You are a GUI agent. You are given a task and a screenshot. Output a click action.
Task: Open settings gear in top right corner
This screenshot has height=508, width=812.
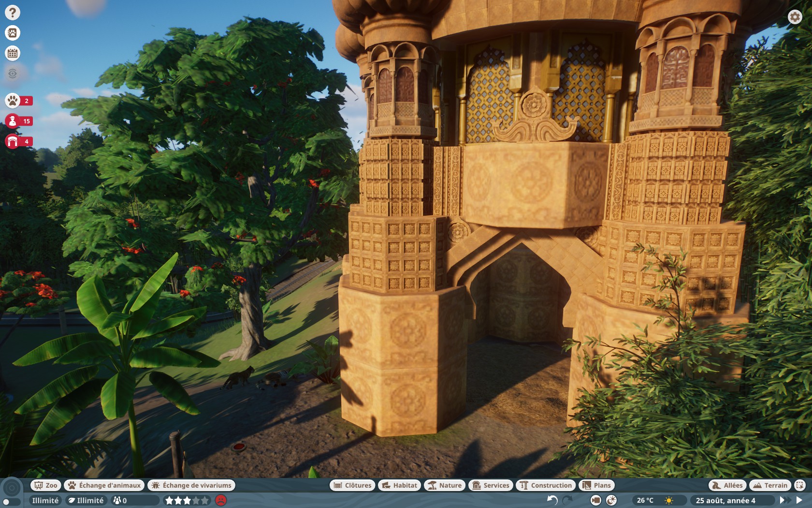click(x=795, y=17)
